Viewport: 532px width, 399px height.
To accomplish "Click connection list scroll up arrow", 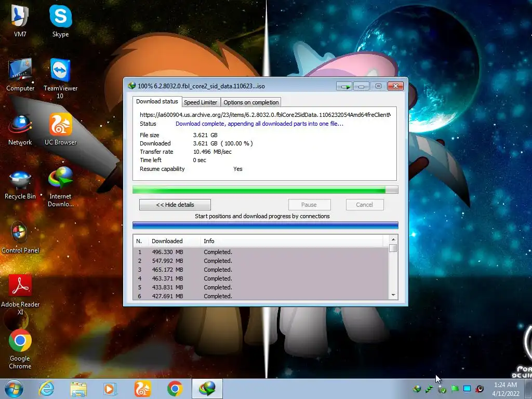I will pyautogui.click(x=393, y=239).
